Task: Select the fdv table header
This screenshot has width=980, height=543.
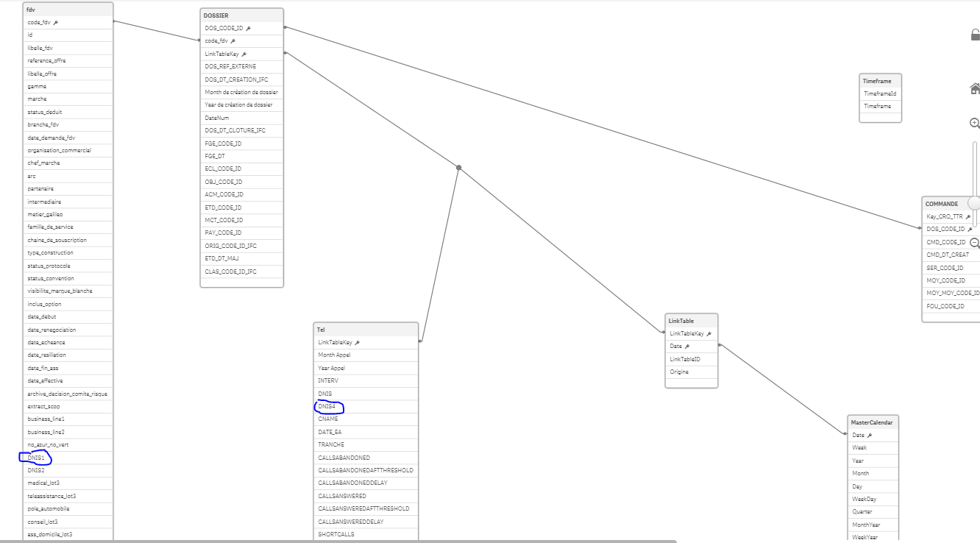Action: [x=68, y=9]
